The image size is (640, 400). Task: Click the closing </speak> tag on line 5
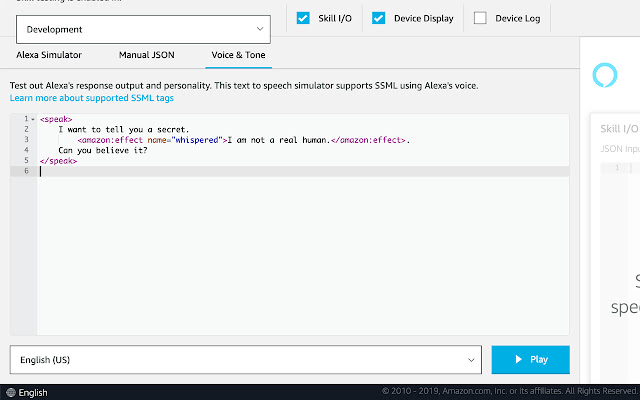coord(58,161)
